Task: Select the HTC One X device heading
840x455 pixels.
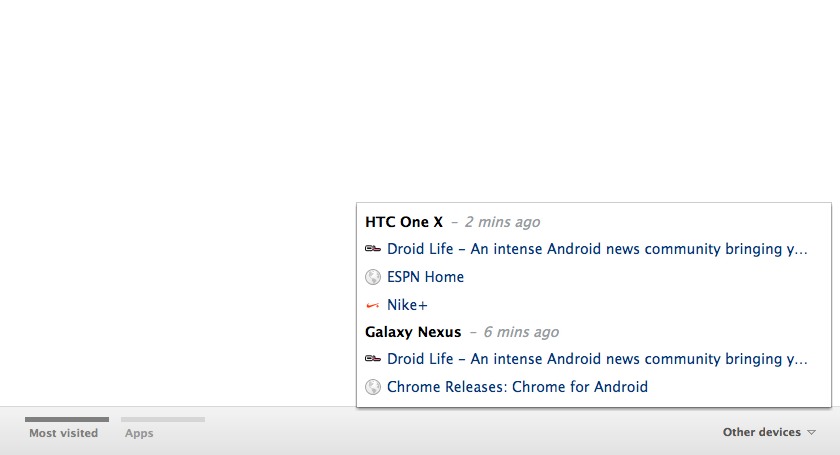Action: pos(404,222)
